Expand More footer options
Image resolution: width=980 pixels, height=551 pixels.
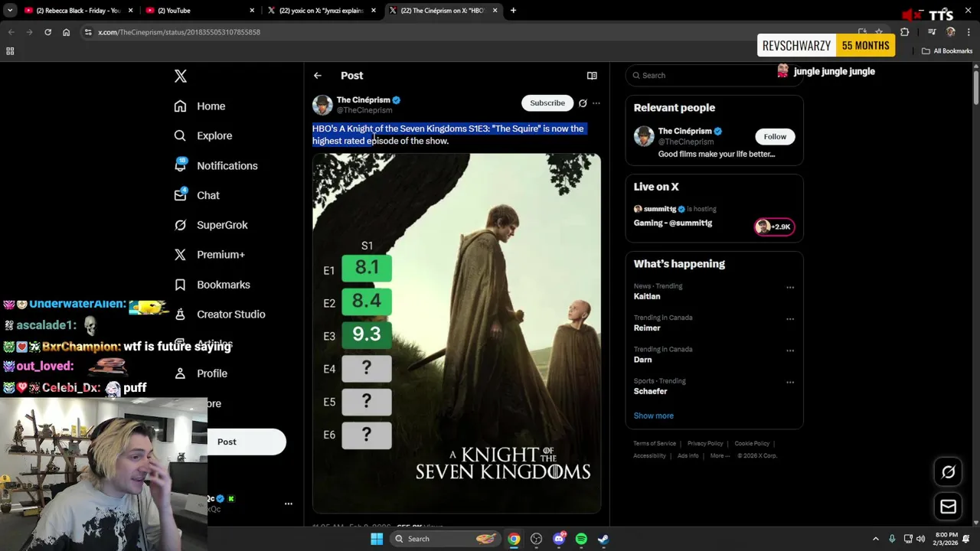pos(720,455)
